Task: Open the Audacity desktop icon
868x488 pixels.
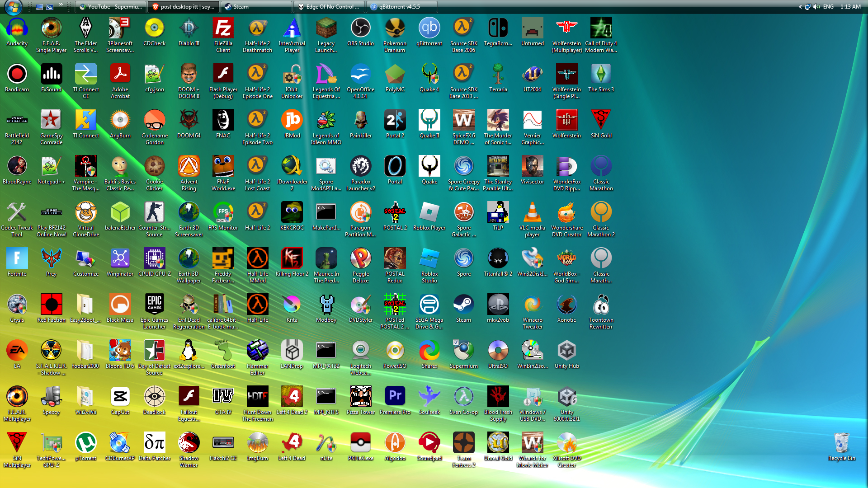Action: point(17,33)
